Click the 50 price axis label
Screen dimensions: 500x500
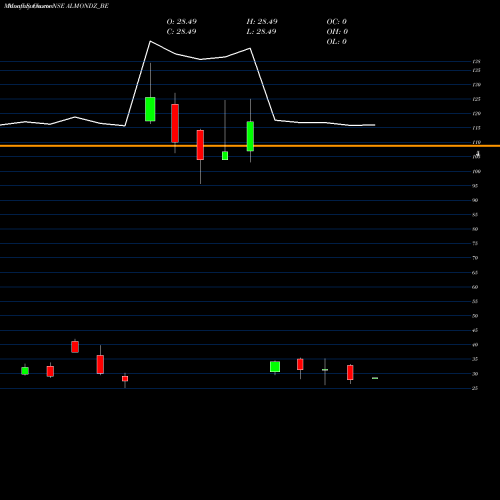click(x=475, y=316)
